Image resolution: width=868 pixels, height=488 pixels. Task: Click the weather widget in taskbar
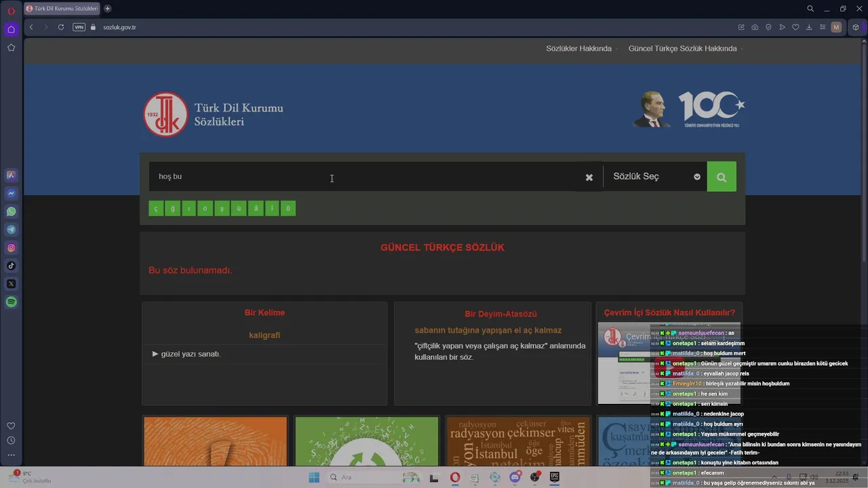(31, 477)
